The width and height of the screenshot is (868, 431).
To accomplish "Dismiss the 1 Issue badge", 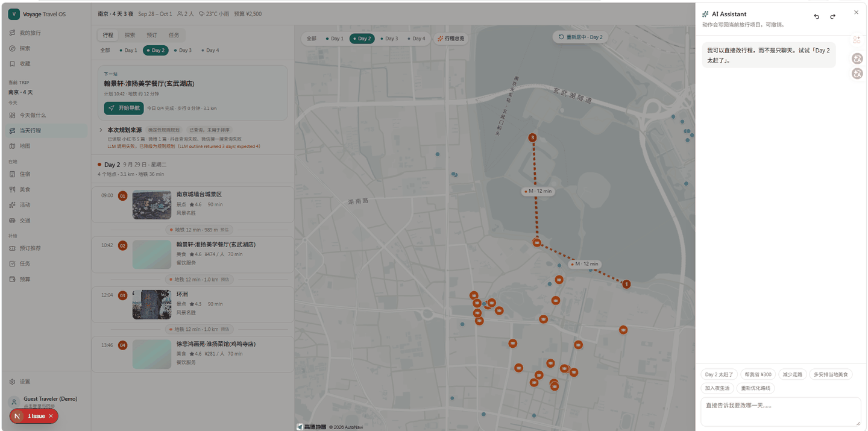I will click(x=51, y=416).
